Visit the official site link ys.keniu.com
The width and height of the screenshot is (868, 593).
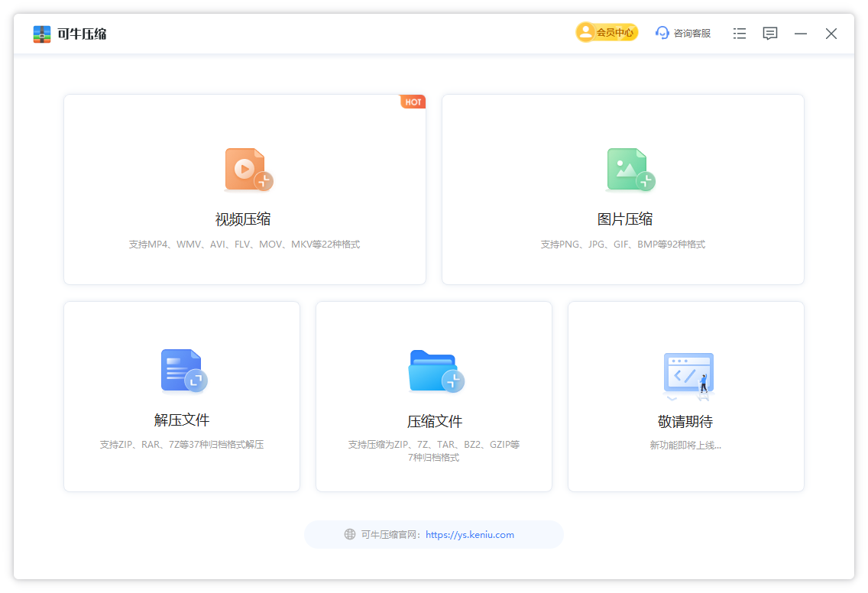pos(470,534)
